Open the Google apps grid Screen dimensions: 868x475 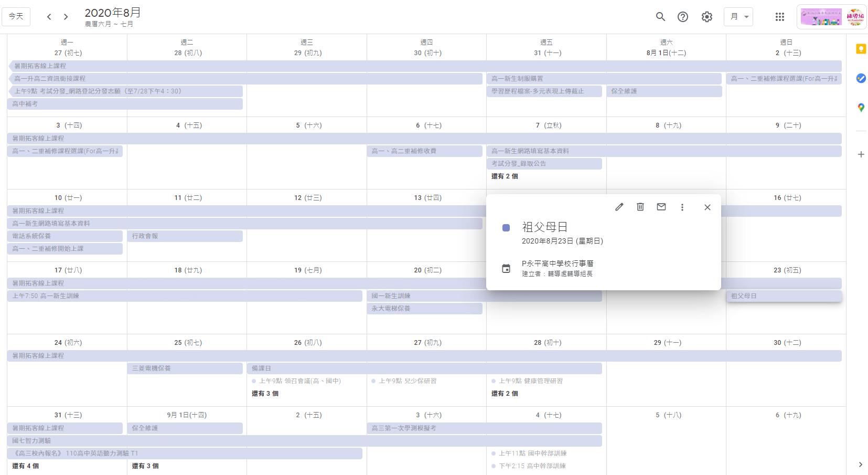780,17
